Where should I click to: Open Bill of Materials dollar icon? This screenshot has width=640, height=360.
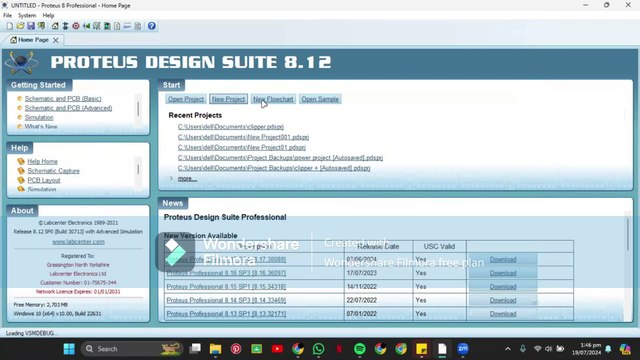(x=117, y=26)
